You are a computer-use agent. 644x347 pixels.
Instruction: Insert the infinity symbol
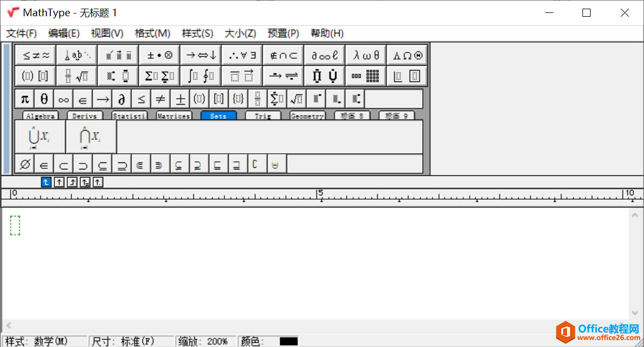[63, 98]
